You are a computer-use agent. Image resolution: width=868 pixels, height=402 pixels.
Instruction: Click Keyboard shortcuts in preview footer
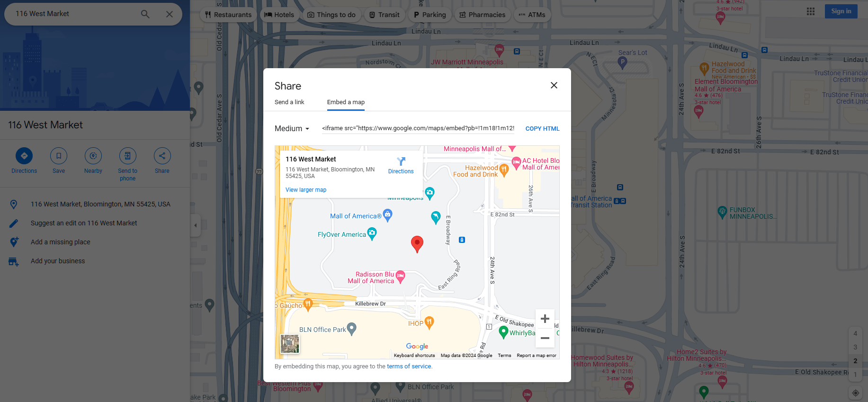(414, 356)
